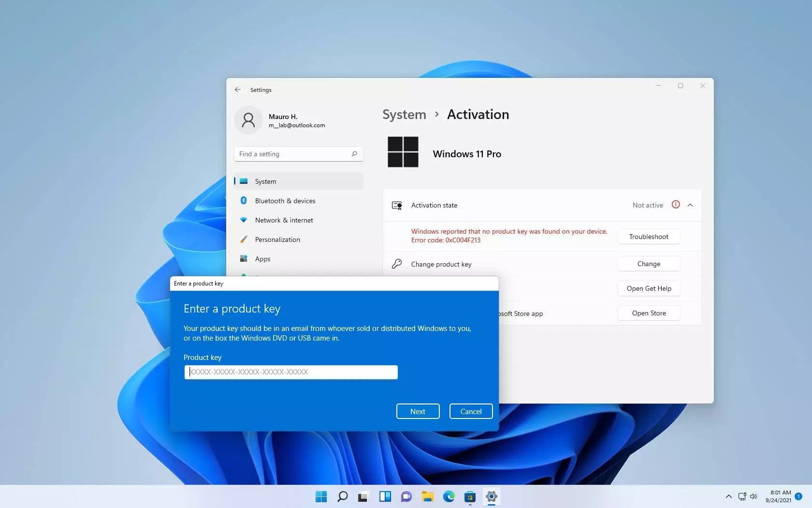The width and height of the screenshot is (812, 508).
Task: Open Microsoft Edge from the taskbar
Action: click(x=449, y=497)
